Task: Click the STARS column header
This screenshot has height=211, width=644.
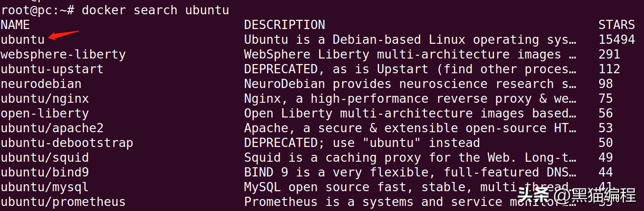Action: point(616,25)
